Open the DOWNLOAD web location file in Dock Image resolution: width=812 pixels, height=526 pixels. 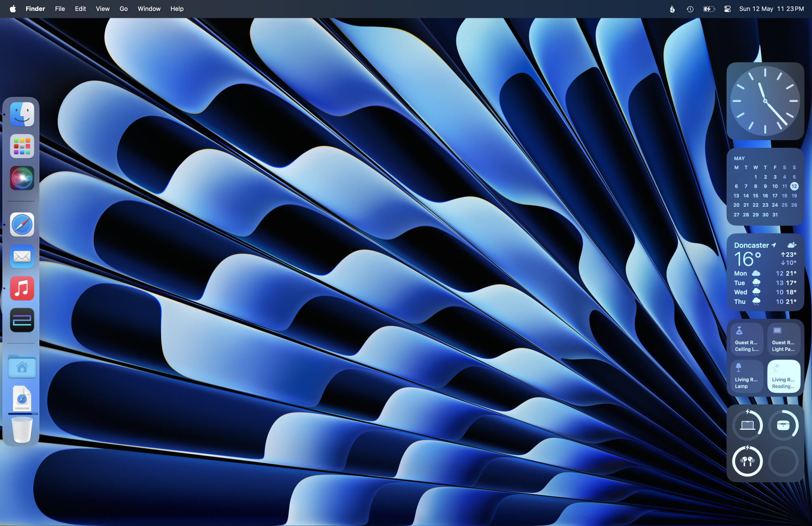click(22, 398)
